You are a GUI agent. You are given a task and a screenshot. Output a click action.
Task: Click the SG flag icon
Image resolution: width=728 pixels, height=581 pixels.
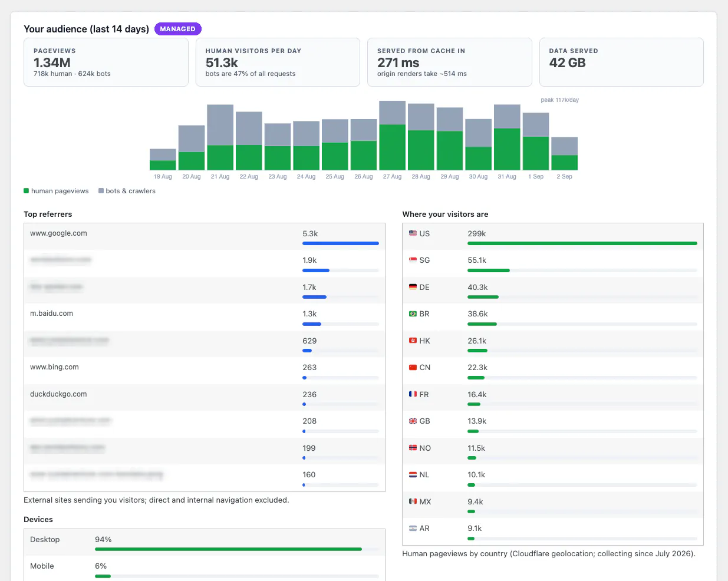click(x=413, y=260)
